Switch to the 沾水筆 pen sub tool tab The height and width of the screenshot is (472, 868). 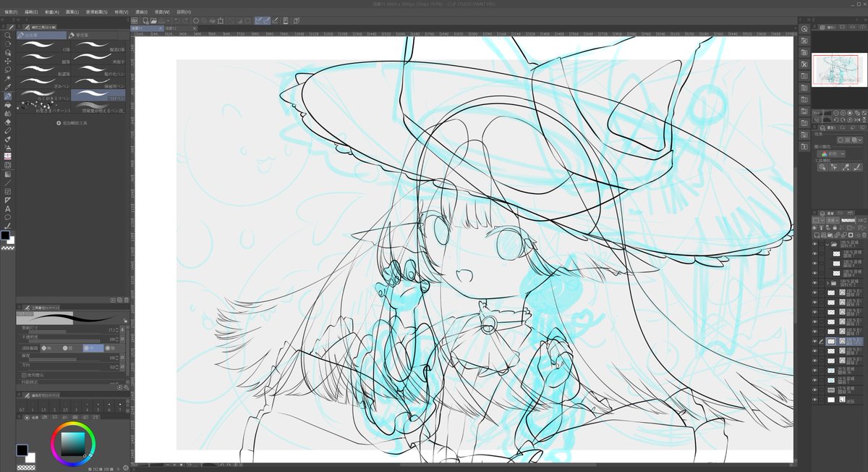42,34
